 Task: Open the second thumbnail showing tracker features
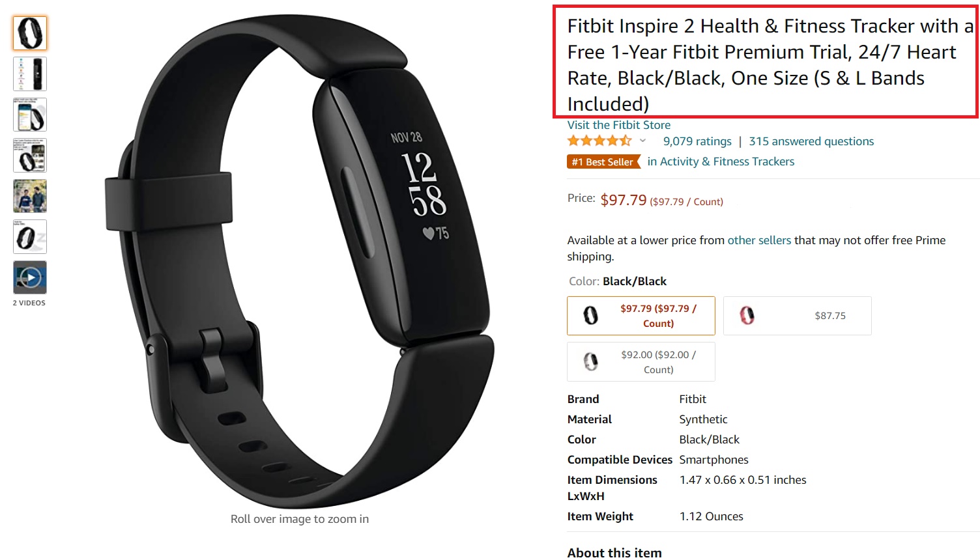(30, 74)
